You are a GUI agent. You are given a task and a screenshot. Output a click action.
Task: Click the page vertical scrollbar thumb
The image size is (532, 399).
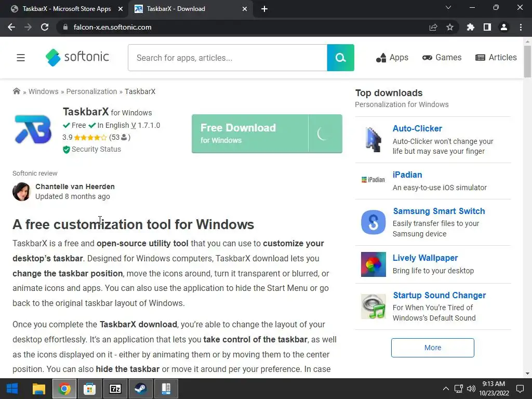(x=527, y=61)
